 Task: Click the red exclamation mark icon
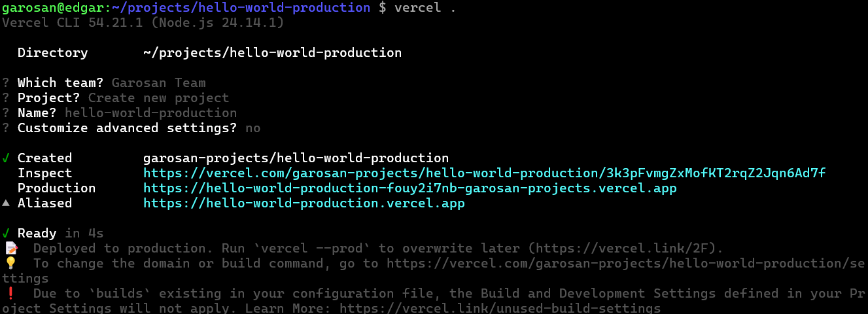click(x=10, y=294)
